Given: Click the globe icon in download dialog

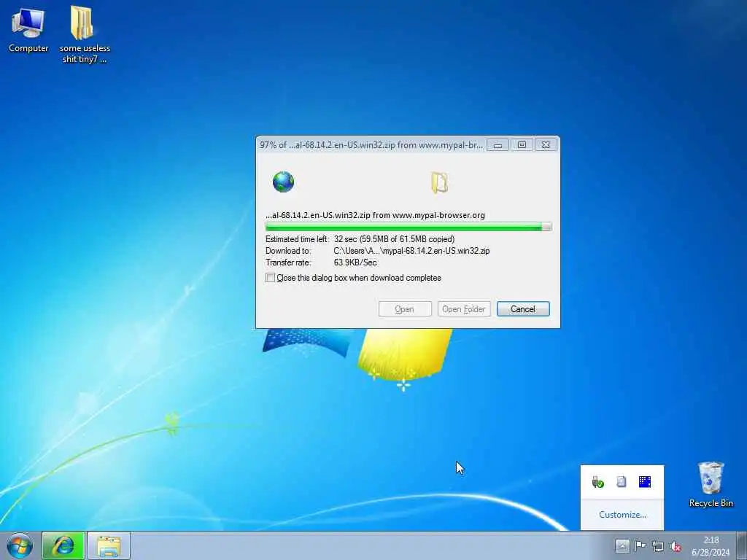Looking at the screenshot, I should click(x=284, y=182).
